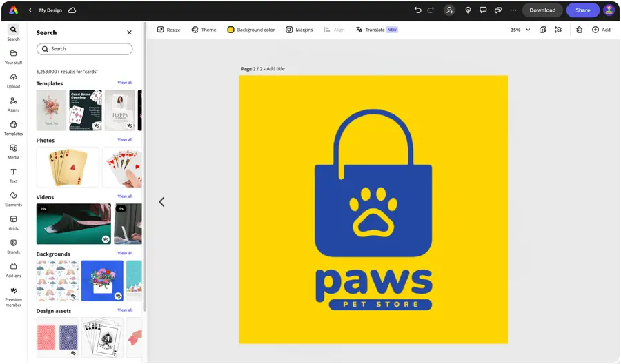Open the Add-ons panel
This screenshot has width=621, height=364.
tap(13, 270)
